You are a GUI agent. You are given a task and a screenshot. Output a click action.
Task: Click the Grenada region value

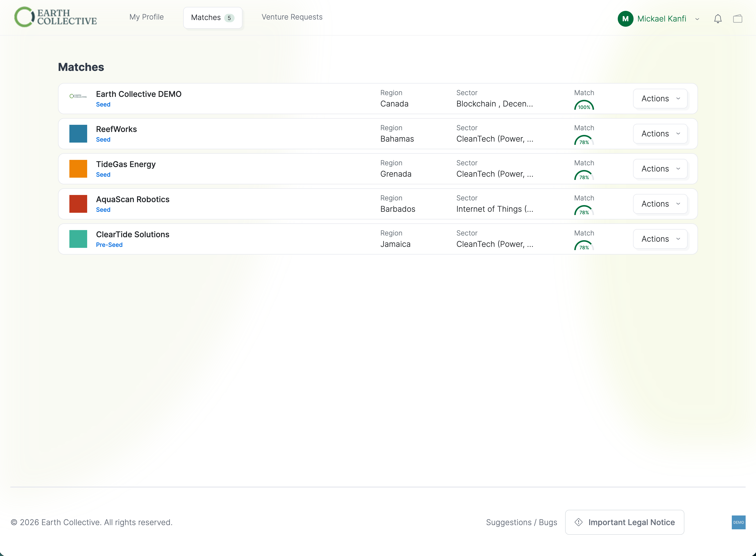[x=396, y=174]
